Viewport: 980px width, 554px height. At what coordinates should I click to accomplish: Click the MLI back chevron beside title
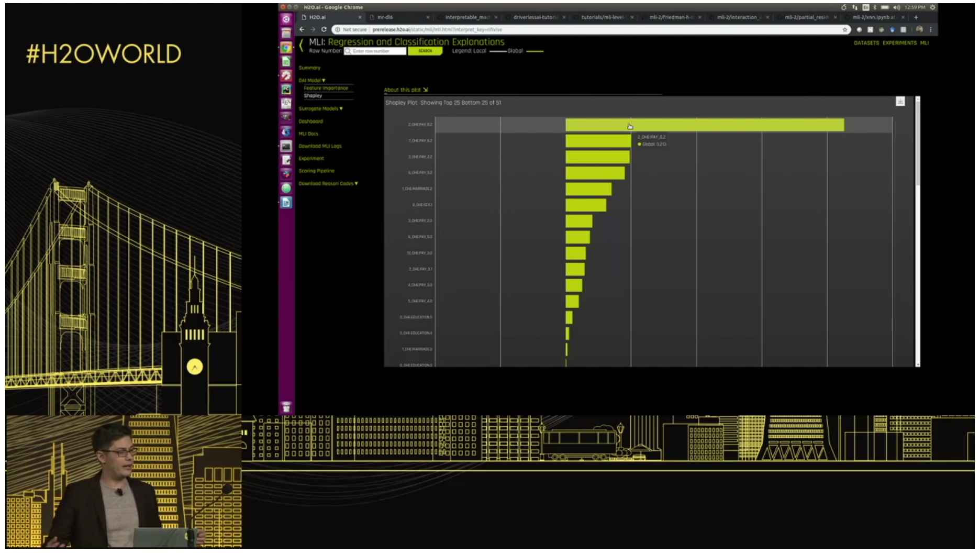tap(302, 46)
